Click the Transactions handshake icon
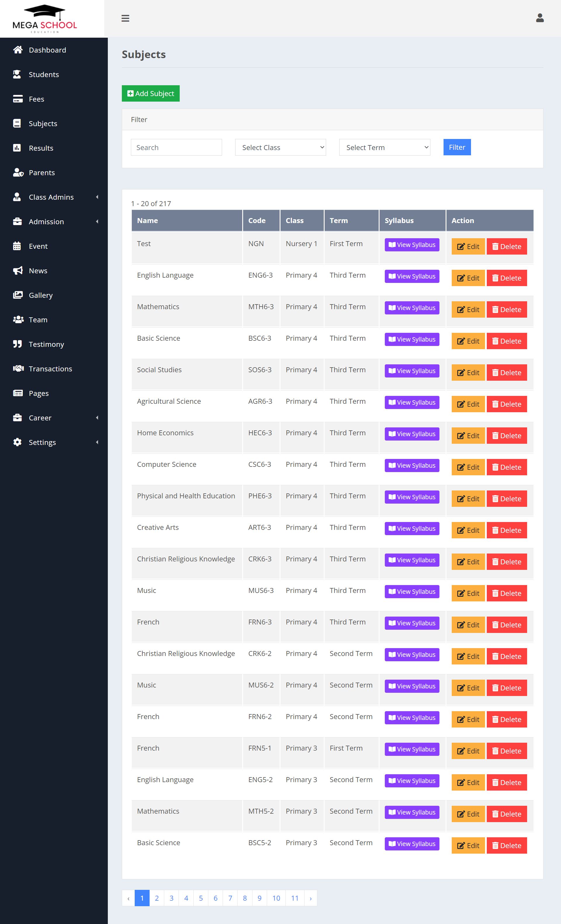The height and width of the screenshot is (924, 561). 18,369
